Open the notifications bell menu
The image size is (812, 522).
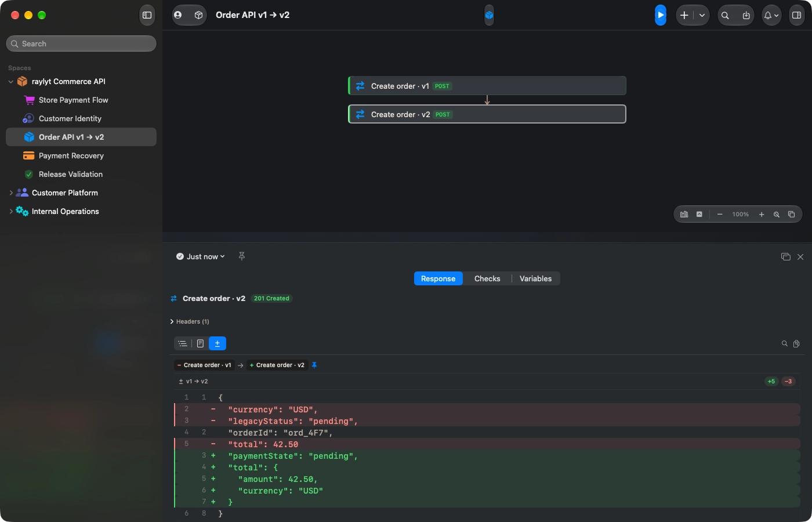[771, 15]
